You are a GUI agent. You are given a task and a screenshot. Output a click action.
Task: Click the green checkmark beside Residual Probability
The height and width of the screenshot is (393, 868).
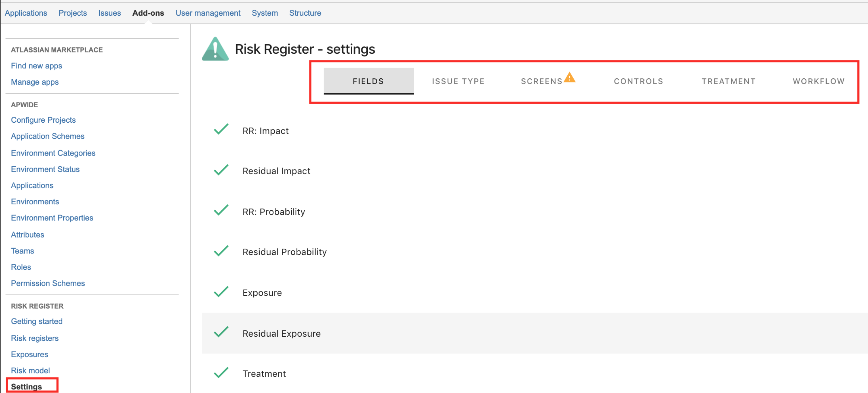[x=221, y=251]
